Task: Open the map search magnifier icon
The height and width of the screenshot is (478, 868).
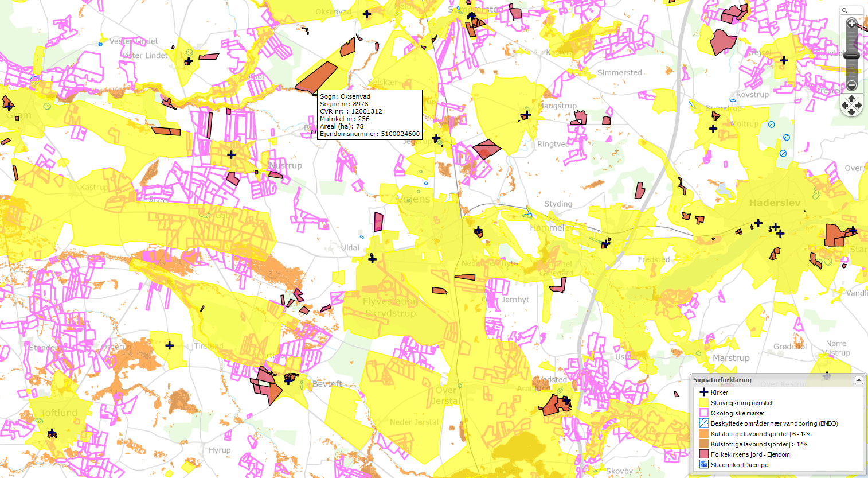Action: 845,11
